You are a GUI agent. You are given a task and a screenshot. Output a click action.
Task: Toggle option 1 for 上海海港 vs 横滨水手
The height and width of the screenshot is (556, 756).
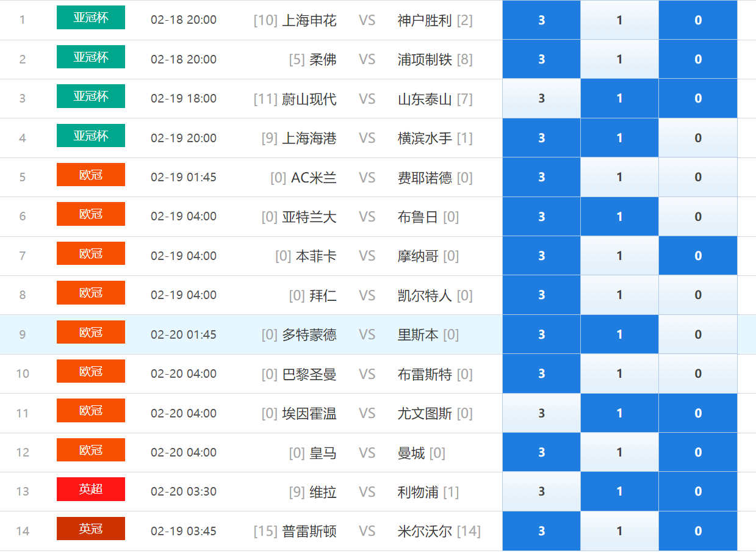pos(619,138)
